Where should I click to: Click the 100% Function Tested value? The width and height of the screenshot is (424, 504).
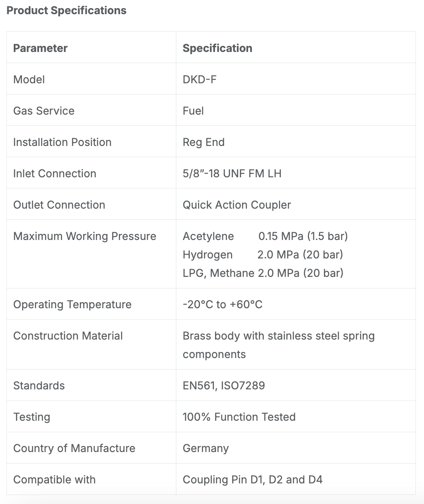239,416
